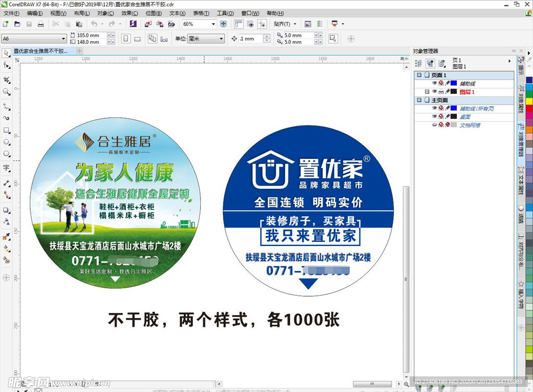Select the Freehand tool
Screen dimensions: 533x392
[x=6, y=106]
